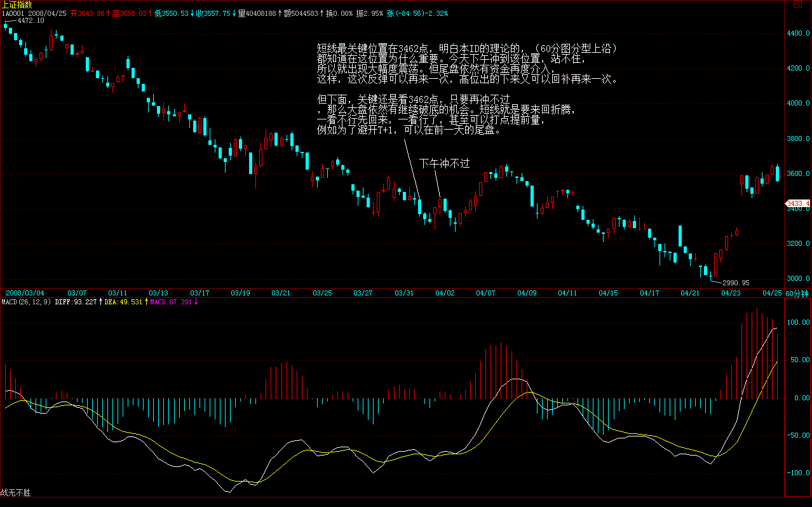Viewport: 812px width, 507px height.
Task: Select the 2990.95 low-point label
Action: pyautogui.click(x=735, y=283)
